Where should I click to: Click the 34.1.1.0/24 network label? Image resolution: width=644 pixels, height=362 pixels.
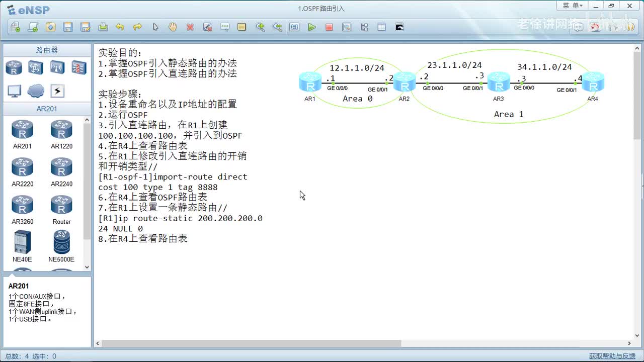point(544,67)
